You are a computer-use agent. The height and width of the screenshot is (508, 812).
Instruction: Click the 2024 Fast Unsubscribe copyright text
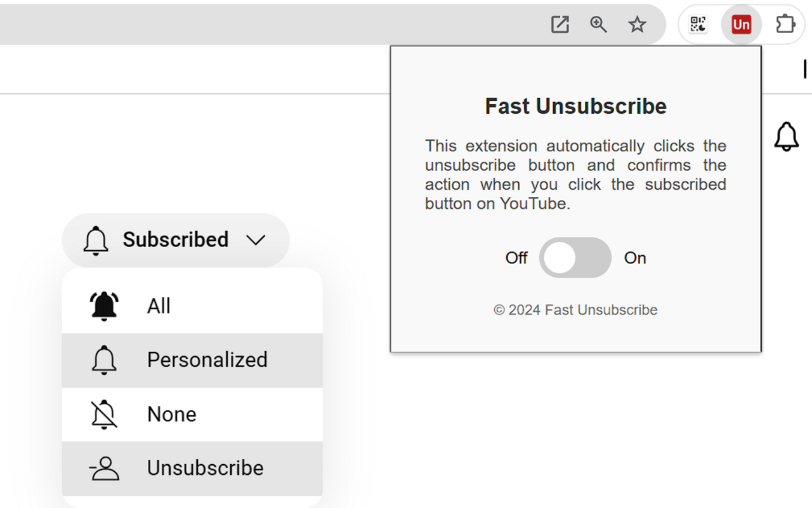click(575, 310)
